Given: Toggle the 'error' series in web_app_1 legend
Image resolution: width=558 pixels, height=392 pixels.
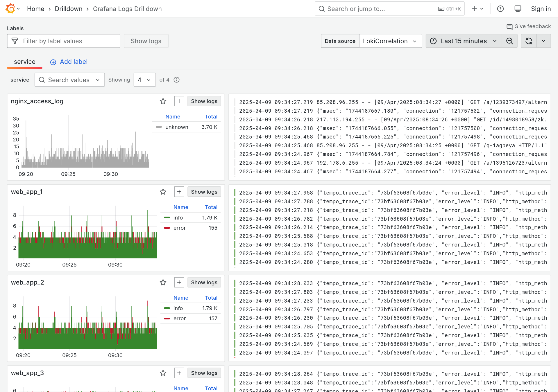Looking at the screenshot, I should click(x=179, y=228).
